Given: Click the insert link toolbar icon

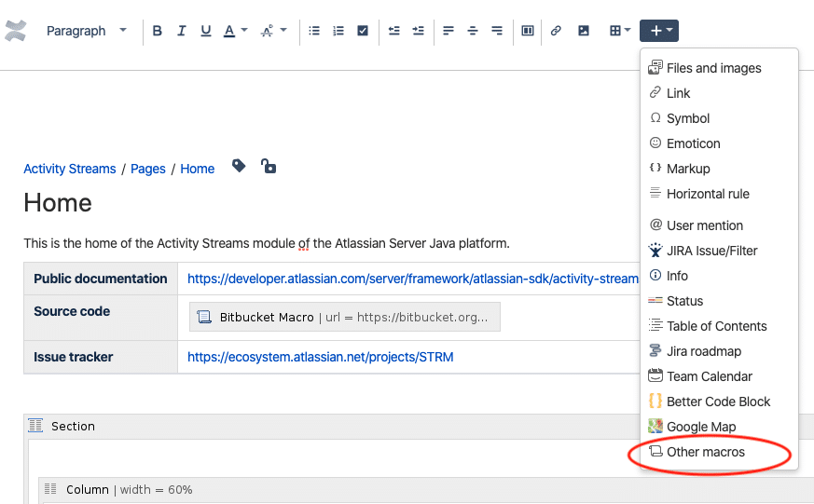Looking at the screenshot, I should [x=556, y=31].
